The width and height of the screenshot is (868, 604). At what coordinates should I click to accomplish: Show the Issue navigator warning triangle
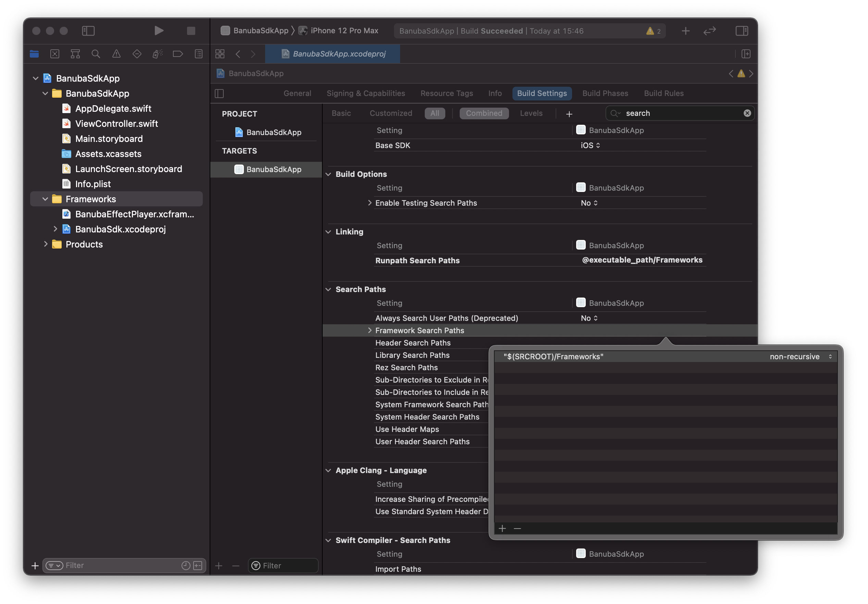pos(116,54)
